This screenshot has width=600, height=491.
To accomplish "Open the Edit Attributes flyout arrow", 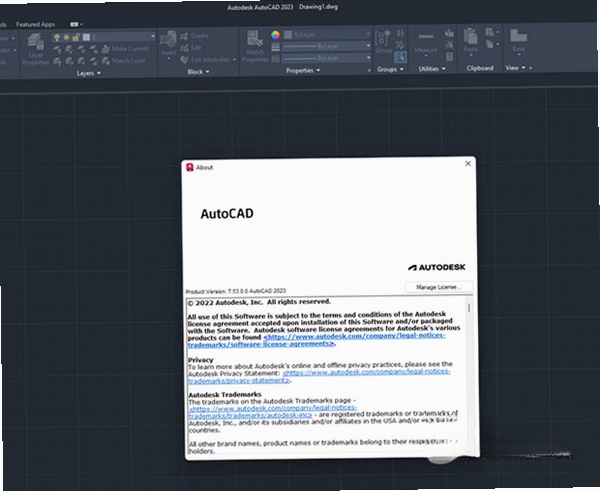I will point(234,60).
